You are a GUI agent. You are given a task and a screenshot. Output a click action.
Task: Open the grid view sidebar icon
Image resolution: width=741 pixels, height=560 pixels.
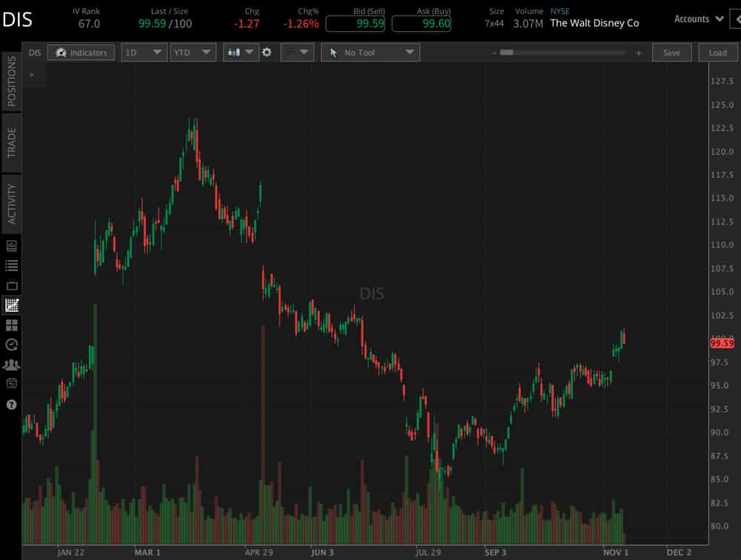pos(11,325)
